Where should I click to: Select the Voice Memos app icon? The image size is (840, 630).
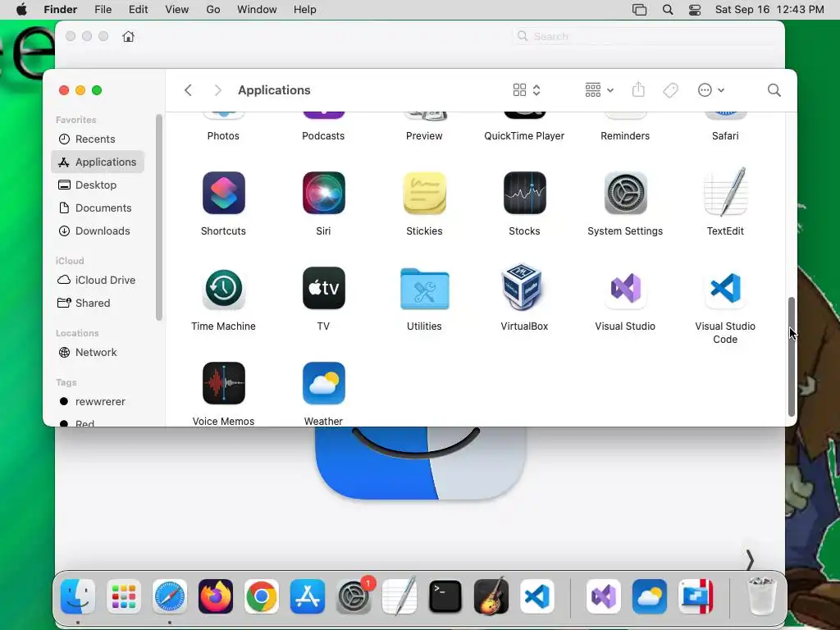coord(223,384)
